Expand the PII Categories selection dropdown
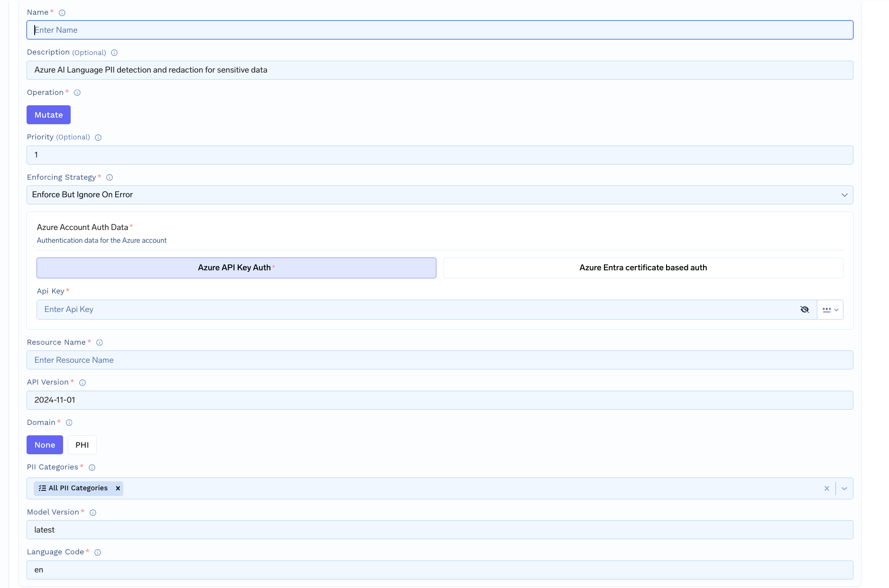The height and width of the screenshot is (588, 889). [x=844, y=488]
